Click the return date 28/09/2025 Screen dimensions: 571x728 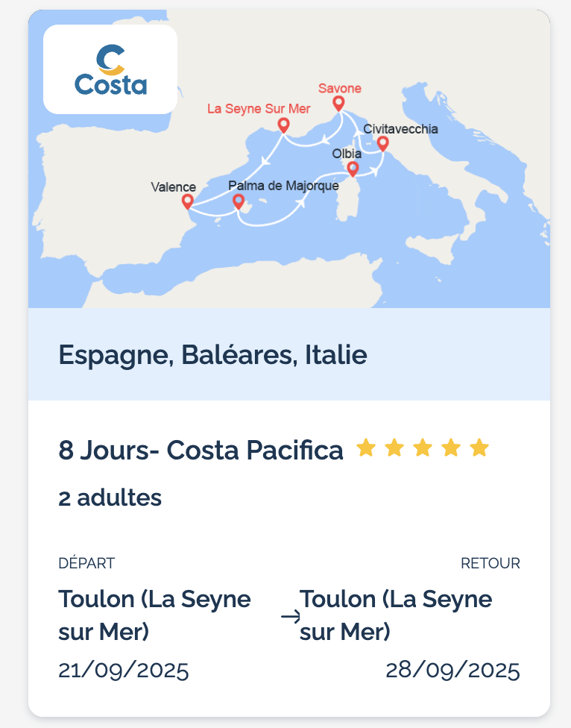point(452,671)
